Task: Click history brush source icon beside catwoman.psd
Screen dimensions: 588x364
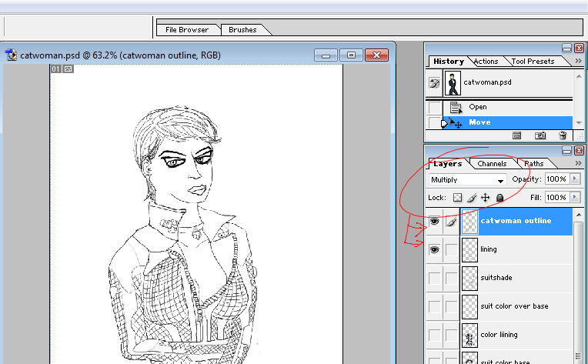Action: pyautogui.click(x=434, y=82)
